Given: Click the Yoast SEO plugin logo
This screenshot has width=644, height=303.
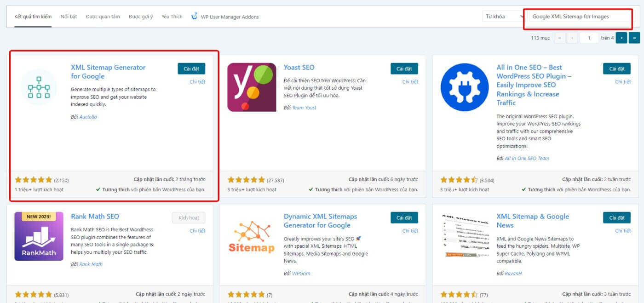Looking at the screenshot, I should tap(252, 87).
